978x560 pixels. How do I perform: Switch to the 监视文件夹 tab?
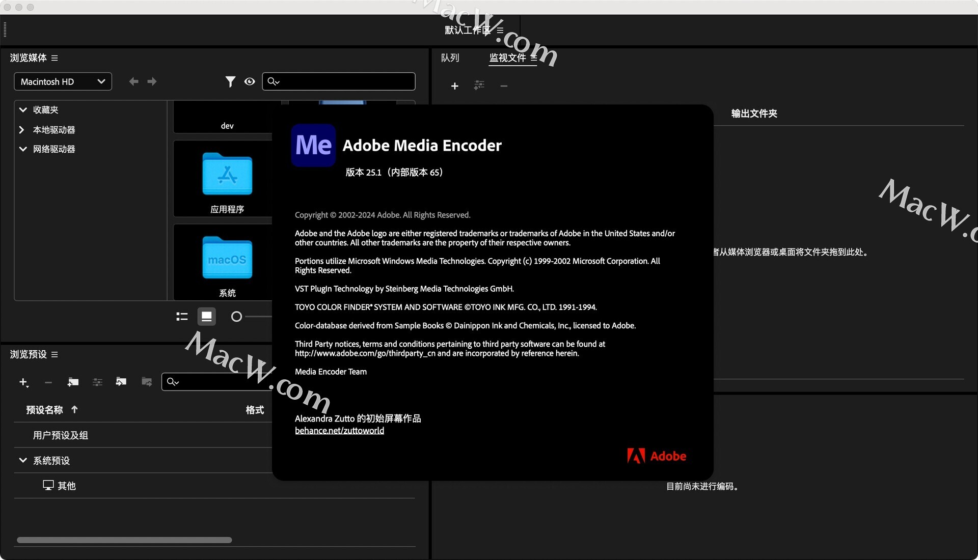(507, 58)
